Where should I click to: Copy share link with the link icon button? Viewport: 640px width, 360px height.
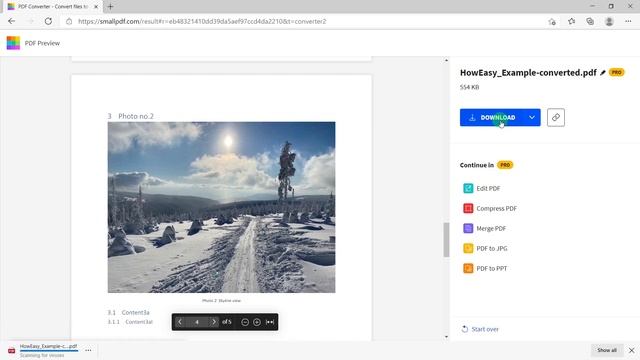point(556,118)
